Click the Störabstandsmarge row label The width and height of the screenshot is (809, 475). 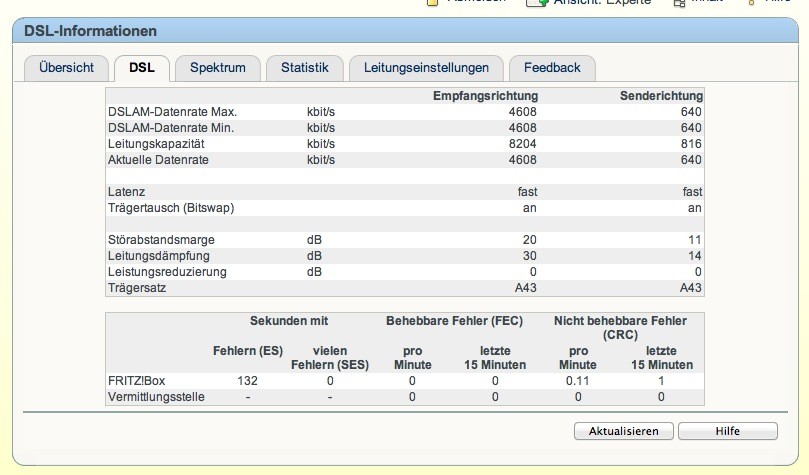[x=161, y=240]
